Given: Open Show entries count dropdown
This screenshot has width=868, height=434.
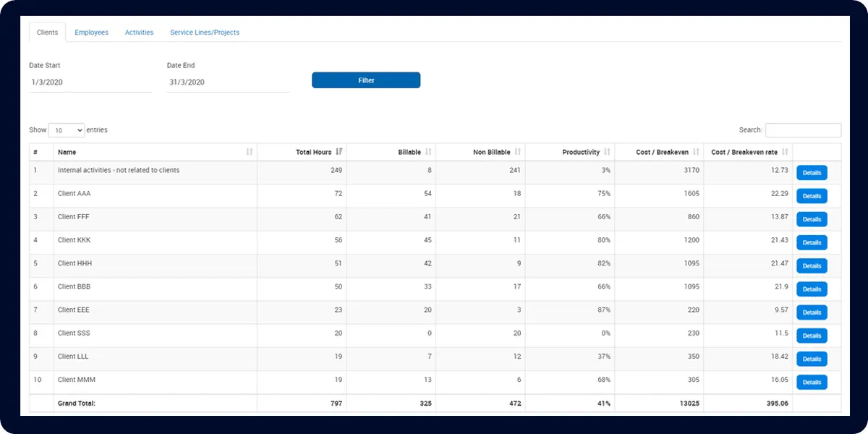Looking at the screenshot, I should [67, 130].
